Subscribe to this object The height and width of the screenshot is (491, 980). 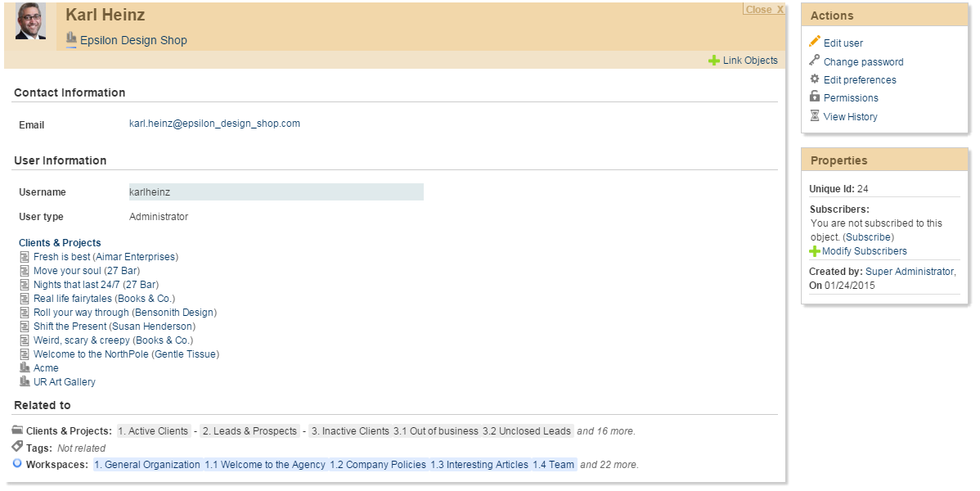[869, 237]
